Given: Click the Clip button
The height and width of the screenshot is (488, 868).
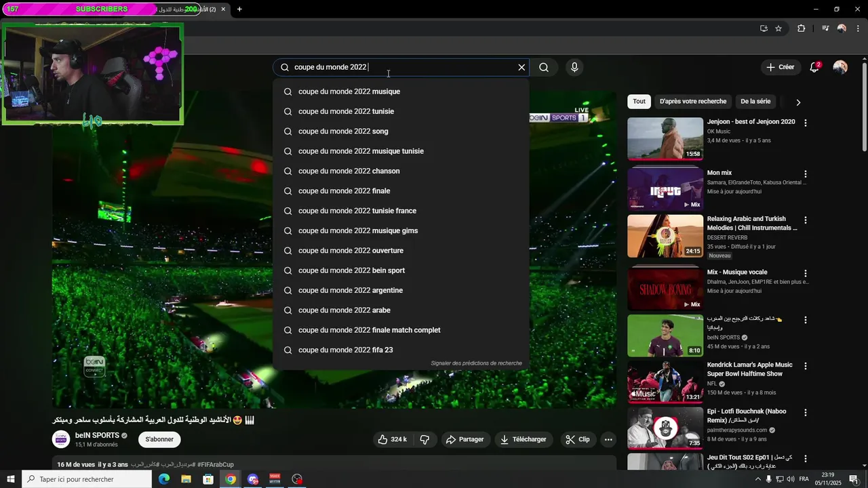Looking at the screenshot, I should click(x=578, y=439).
